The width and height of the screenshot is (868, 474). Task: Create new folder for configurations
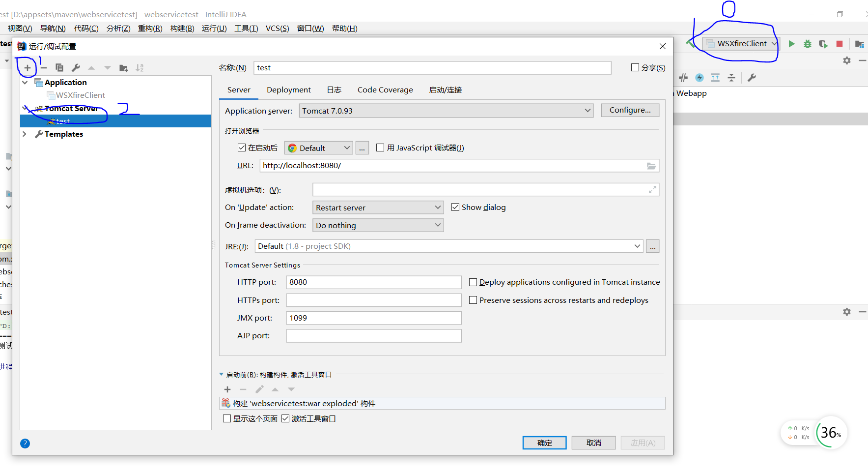124,68
